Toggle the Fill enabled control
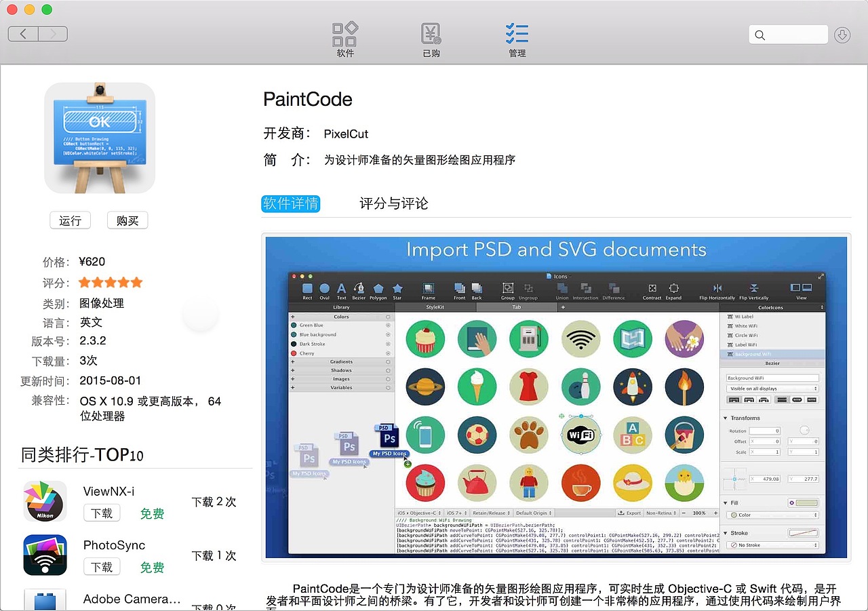The height and width of the screenshot is (611, 868). point(793,503)
